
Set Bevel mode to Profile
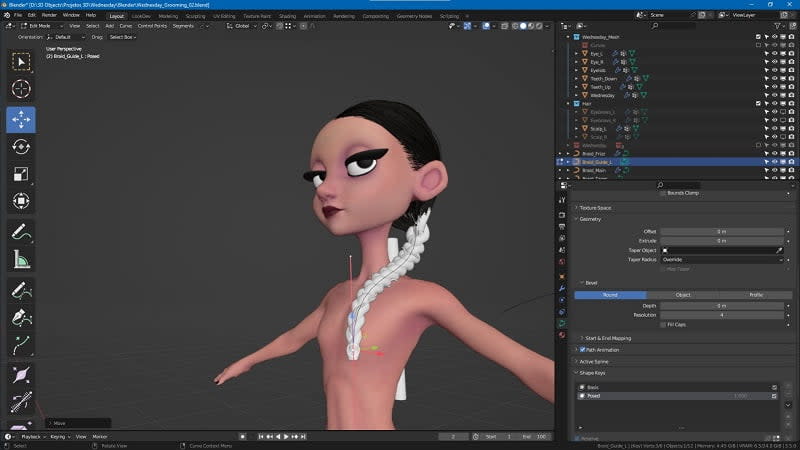coord(756,295)
